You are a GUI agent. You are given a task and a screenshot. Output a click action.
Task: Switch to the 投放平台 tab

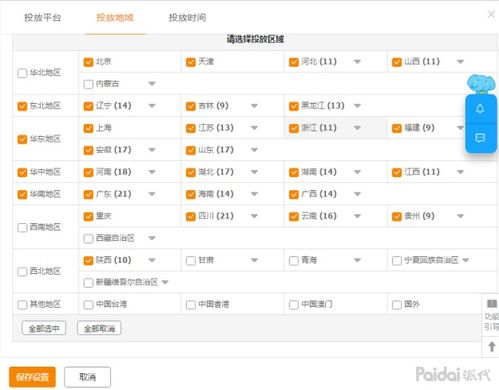[x=42, y=18]
